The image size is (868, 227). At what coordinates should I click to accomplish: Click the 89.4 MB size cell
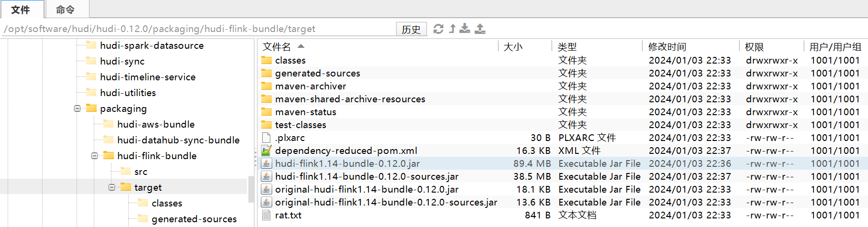(x=532, y=163)
